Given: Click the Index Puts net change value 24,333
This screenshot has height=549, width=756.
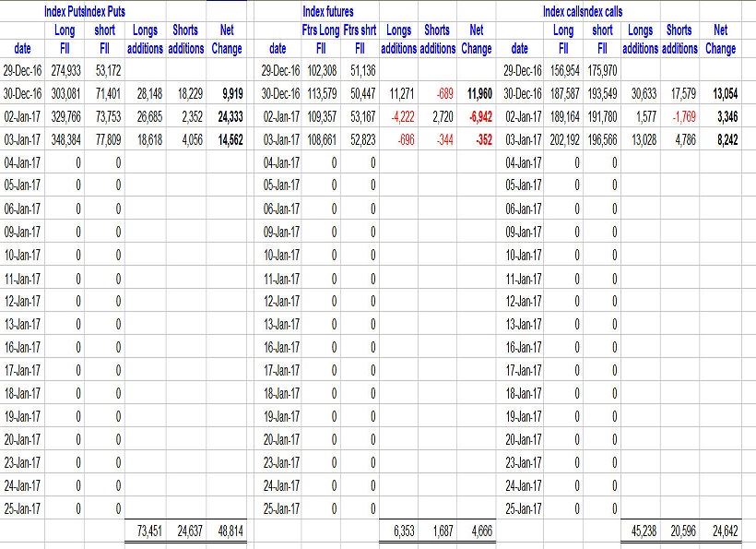Looking at the screenshot, I should pos(229,116).
